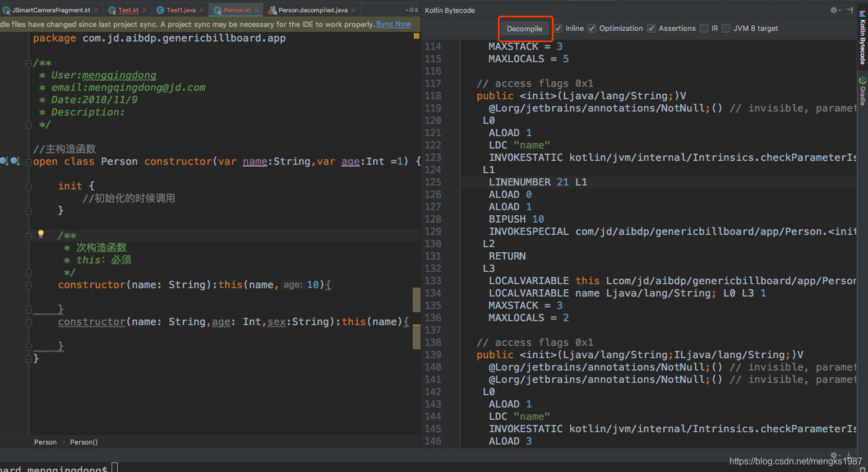The width and height of the screenshot is (868, 472).
Task: Fold the constructor(name: String) body
Action: coord(29,285)
